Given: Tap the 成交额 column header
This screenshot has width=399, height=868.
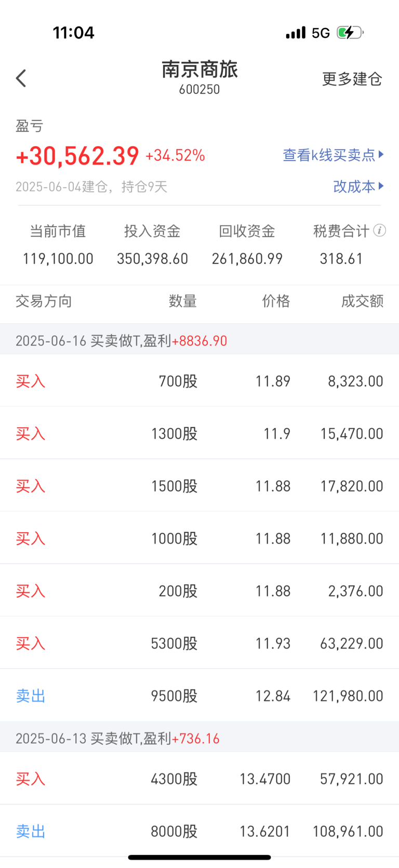Looking at the screenshot, I should [x=362, y=301].
